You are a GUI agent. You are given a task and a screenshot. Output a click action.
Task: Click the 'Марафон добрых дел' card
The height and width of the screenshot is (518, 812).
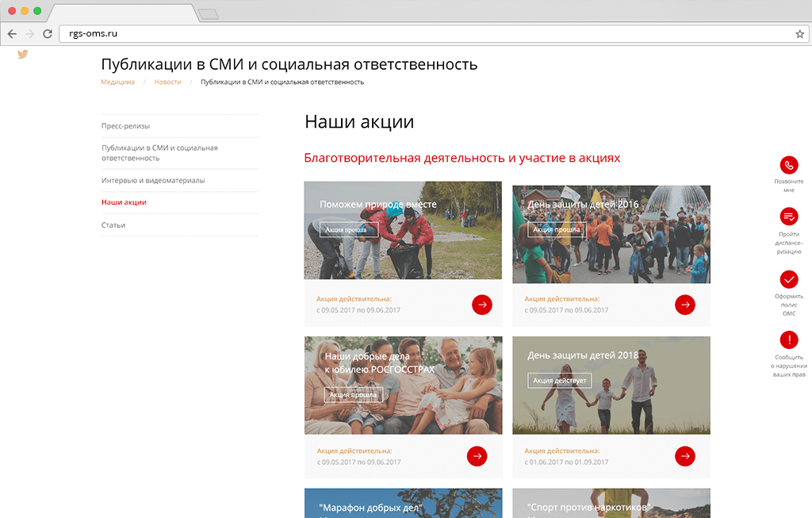pyautogui.click(x=403, y=503)
